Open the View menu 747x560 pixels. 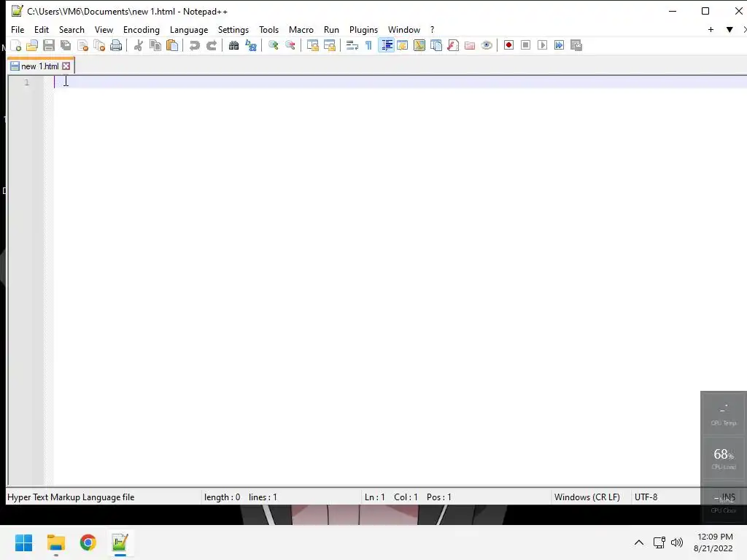tap(104, 29)
